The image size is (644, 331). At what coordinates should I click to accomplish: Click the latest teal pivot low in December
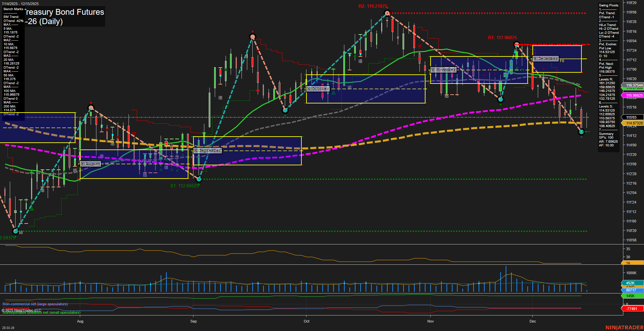tap(581, 132)
